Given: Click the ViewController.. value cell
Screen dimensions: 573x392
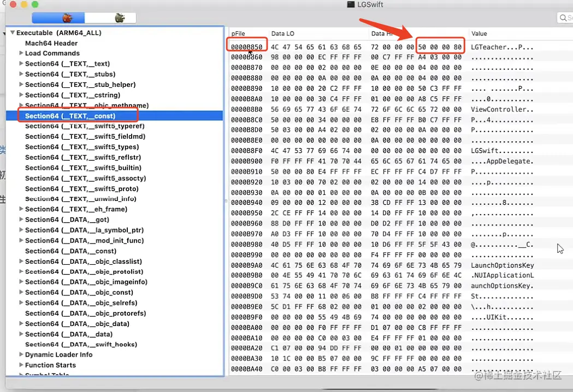Looking at the screenshot, I should tap(502, 109).
